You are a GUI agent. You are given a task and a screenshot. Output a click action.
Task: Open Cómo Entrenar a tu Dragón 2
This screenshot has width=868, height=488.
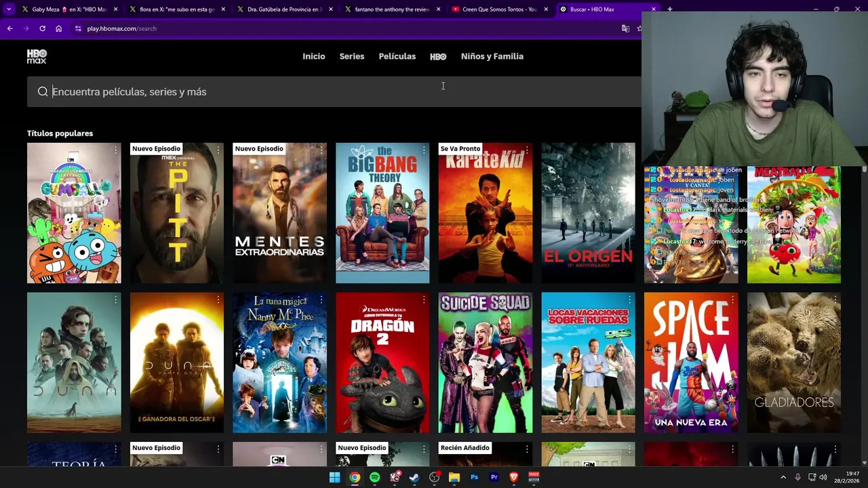(382, 363)
